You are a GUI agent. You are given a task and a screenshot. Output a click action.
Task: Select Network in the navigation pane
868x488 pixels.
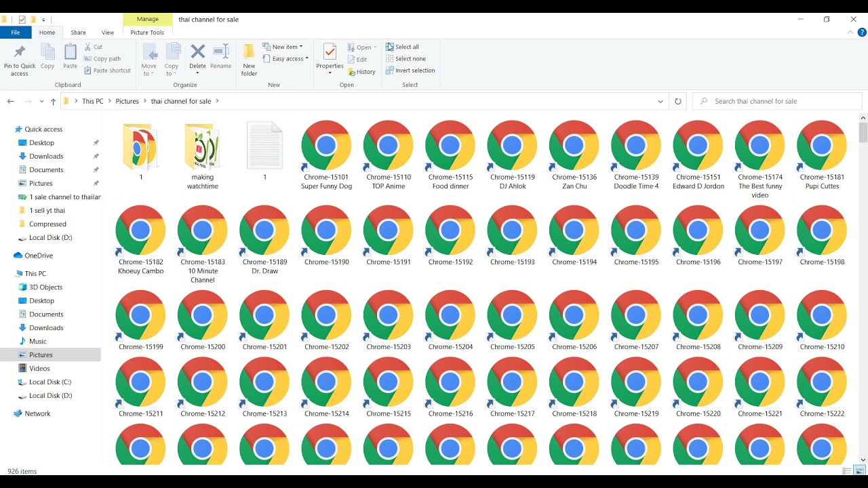[x=37, y=413]
